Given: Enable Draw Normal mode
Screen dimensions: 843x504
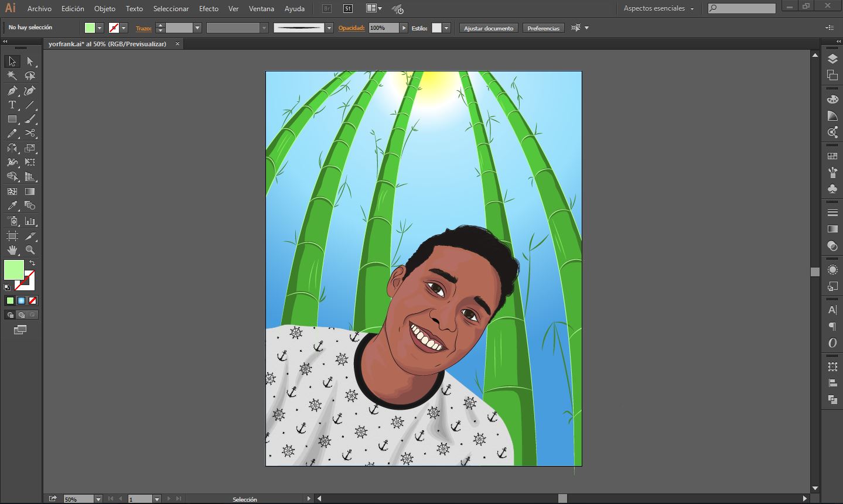Looking at the screenshot, I should [10, 315].
